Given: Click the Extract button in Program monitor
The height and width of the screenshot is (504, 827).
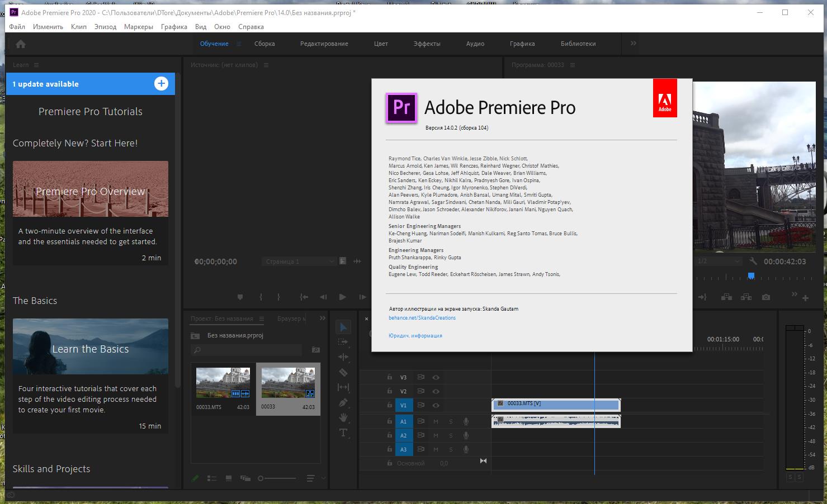Looking at the screenshot, I should point(746,297).
